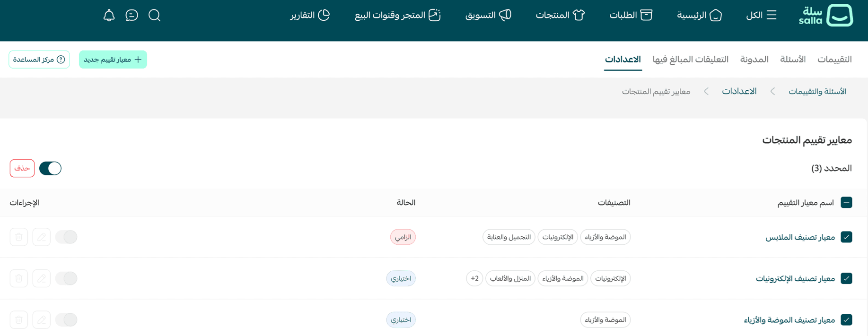Click اختياري badge in الموضة والأزياء criterion row
868x336 pixels.
401,320
